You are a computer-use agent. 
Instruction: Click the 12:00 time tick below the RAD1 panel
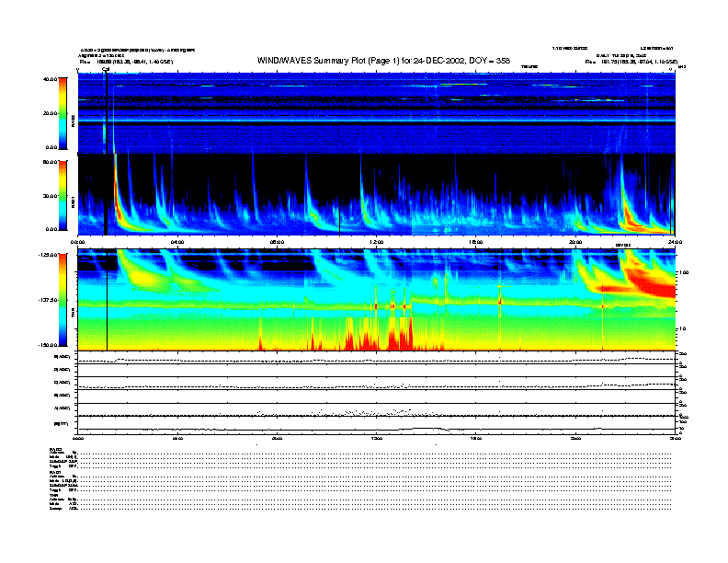[377, 242]
